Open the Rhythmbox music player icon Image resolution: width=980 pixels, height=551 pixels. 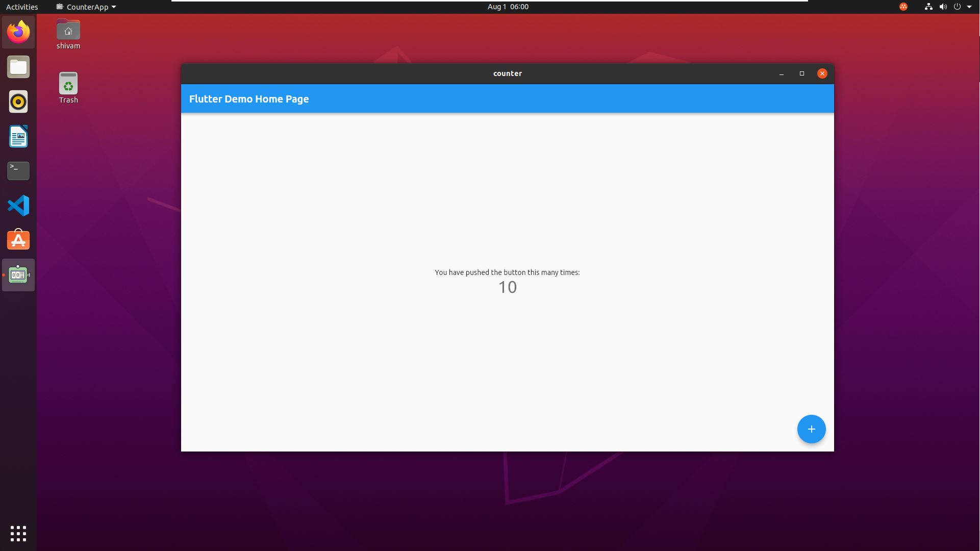(x=18, y=101)
